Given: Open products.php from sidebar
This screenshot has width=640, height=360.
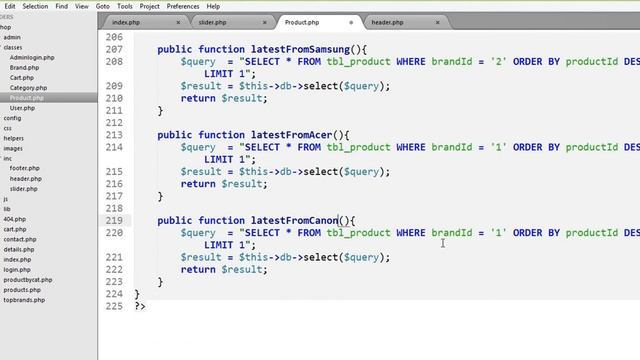Looking at the screenshot, I should coord(22,290).
